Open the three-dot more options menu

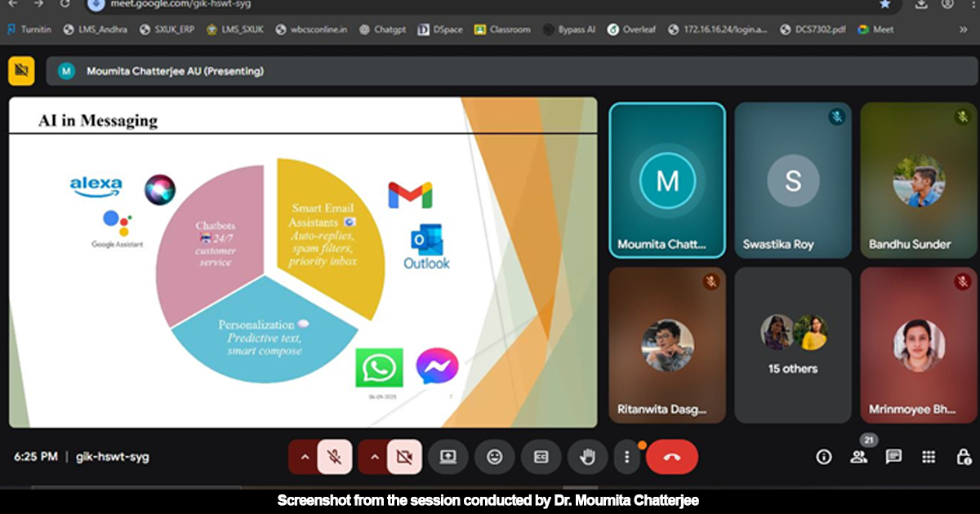[627, 457]
